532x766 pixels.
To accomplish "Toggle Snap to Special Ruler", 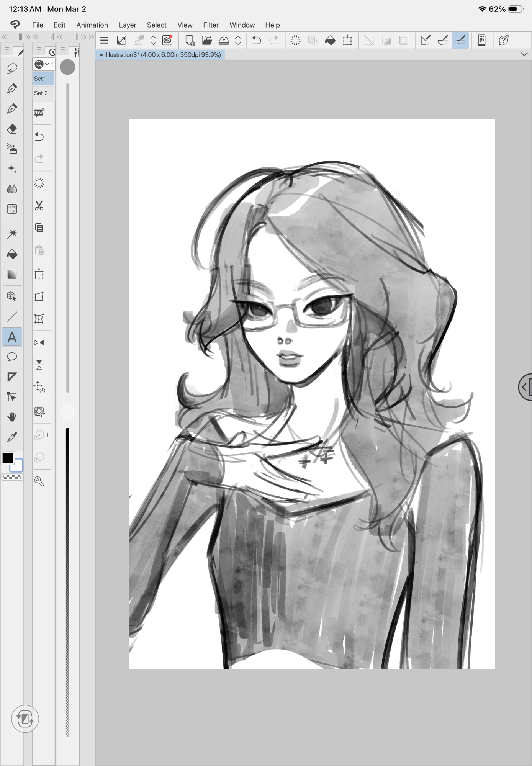I will pos(443,40).
